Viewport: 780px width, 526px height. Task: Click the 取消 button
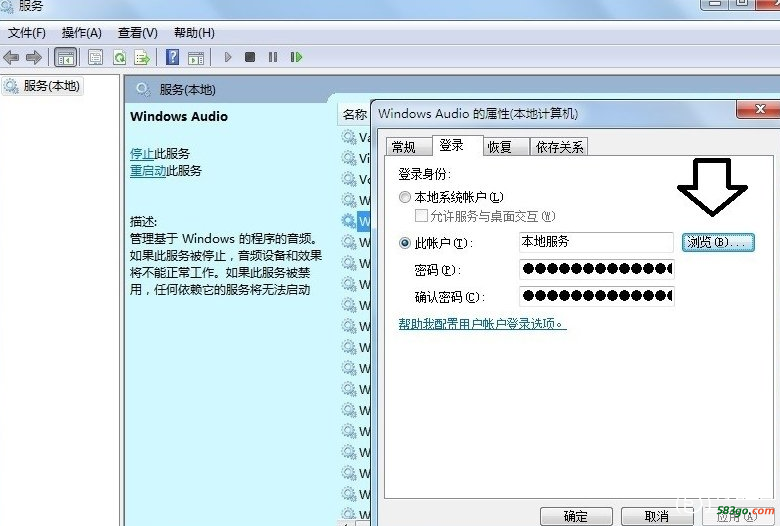click(x=658, y=516)
